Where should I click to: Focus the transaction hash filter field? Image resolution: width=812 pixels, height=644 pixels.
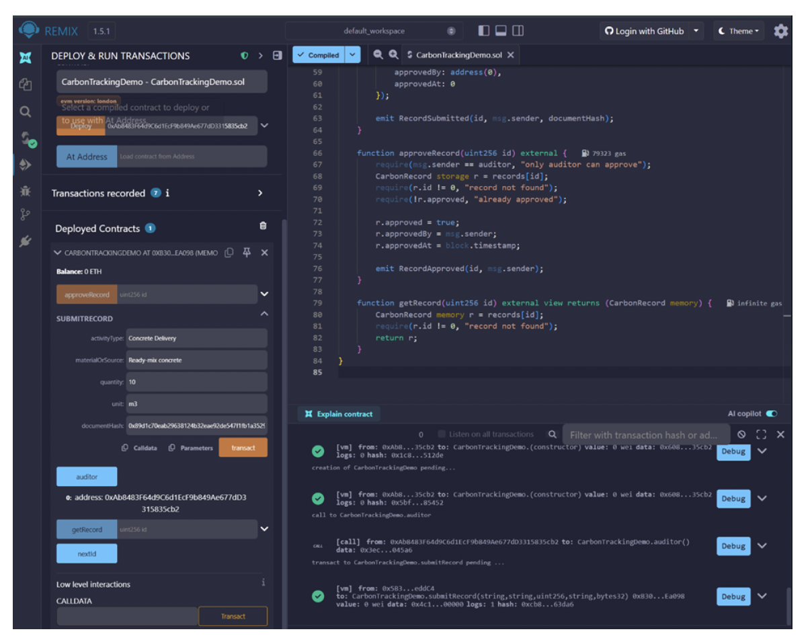(645, 435)
